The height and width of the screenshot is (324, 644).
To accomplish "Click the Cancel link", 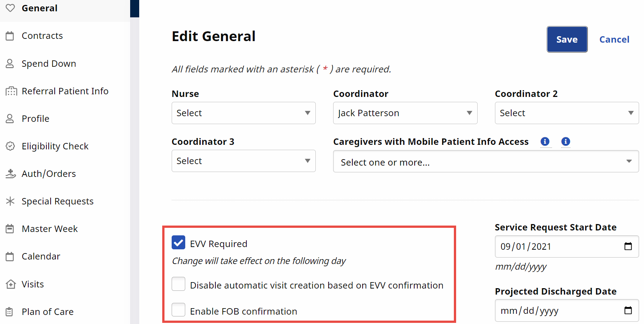I will pos(614,39).
